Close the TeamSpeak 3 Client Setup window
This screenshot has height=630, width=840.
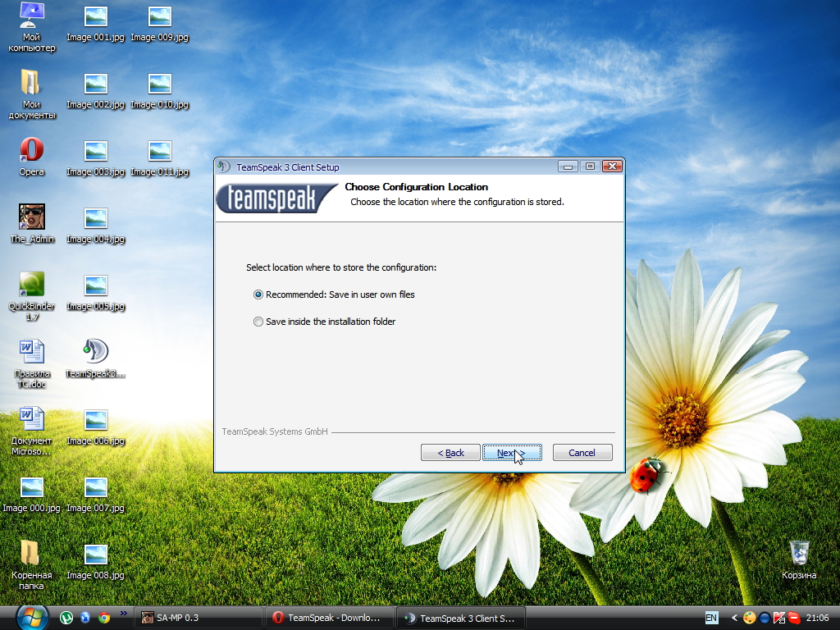(612, 167)
